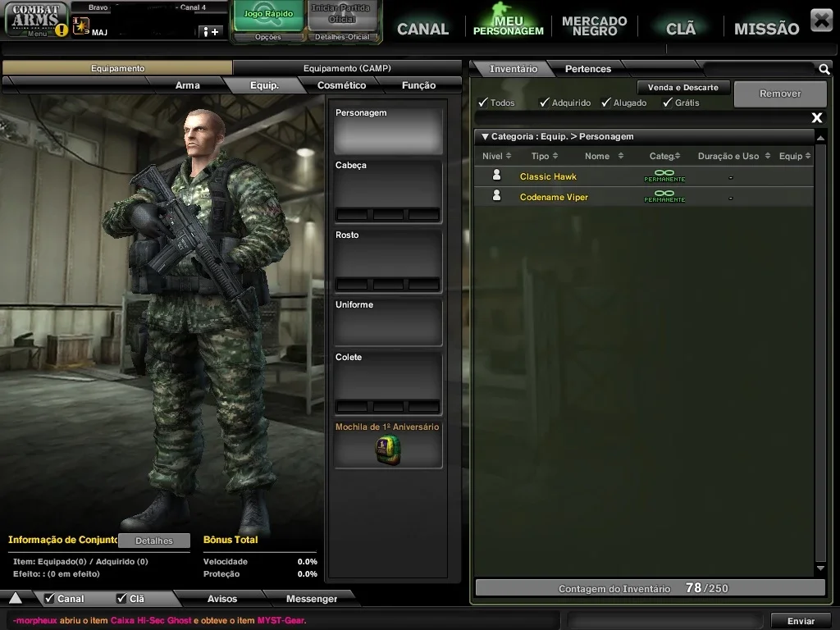Expand chat with the white triangle icon
Viewport: 840px width, 630px height.
coord(16,598)
